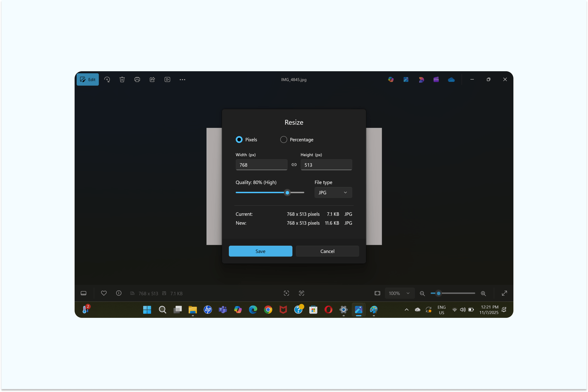Screen dimensions: 588x392
Task: Toggle the filmstrip view
Action: 83,293
